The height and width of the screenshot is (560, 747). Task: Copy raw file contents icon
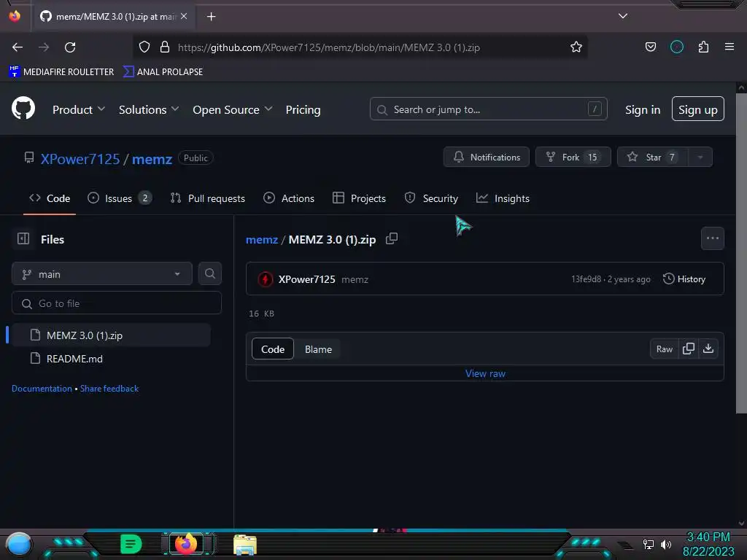pyautogui.click(x=689, y=349)
